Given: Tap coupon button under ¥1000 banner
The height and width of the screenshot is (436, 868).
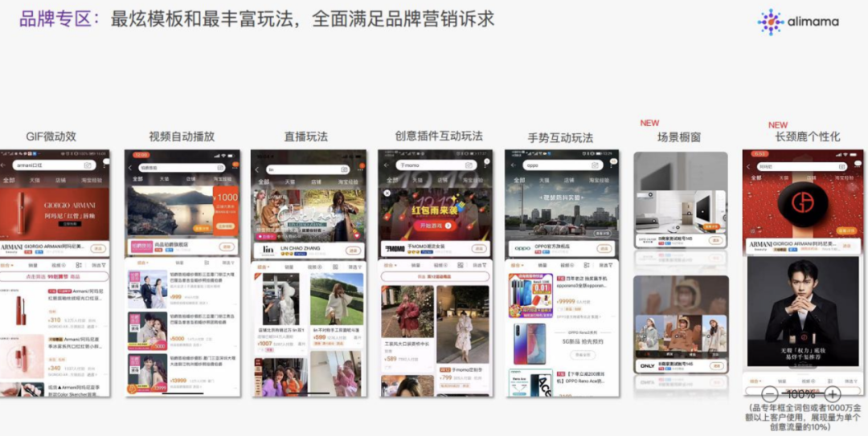Looking at the screenshot, I should (x=225, y=226).
